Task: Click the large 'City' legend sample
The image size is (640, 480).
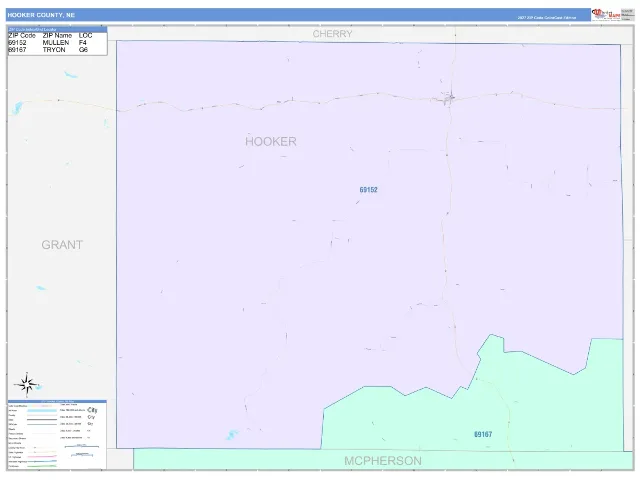Action: pos(92,410)
